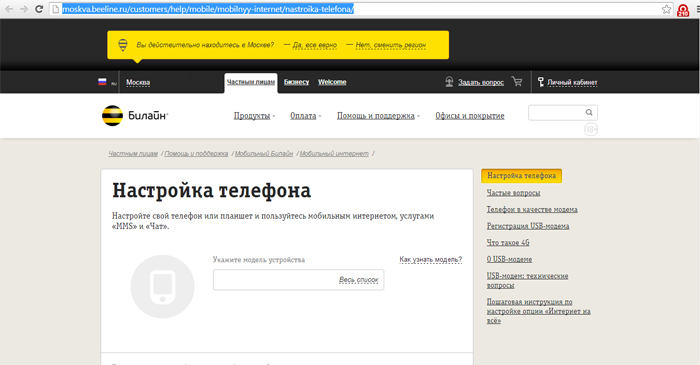Select the Частным лицам tab
Screen dimensions: 700x365
pos(251,82)
